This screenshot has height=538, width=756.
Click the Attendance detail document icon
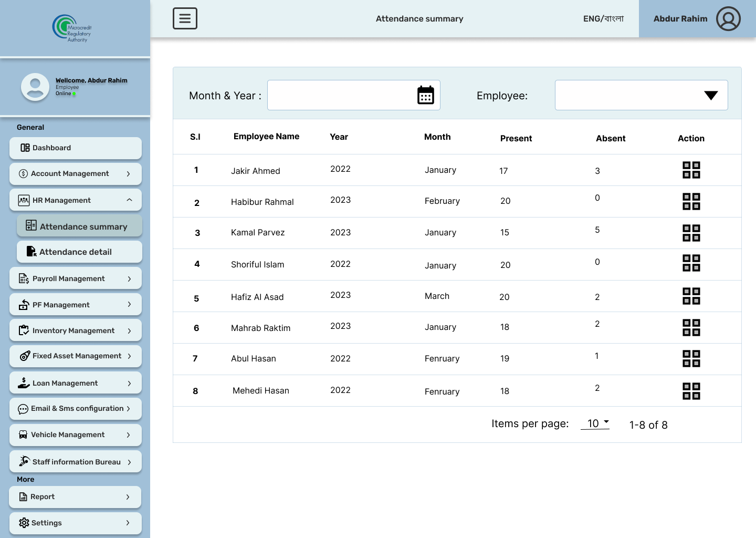pos(31,251)
